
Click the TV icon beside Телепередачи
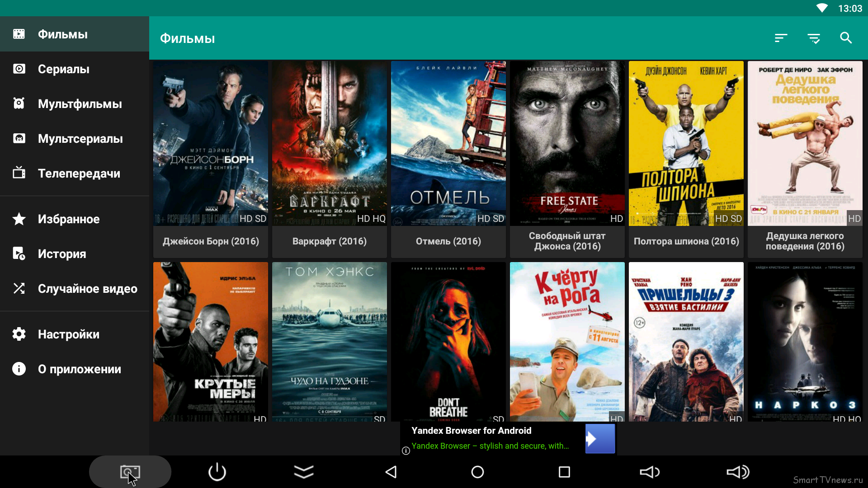coord(19,173)
